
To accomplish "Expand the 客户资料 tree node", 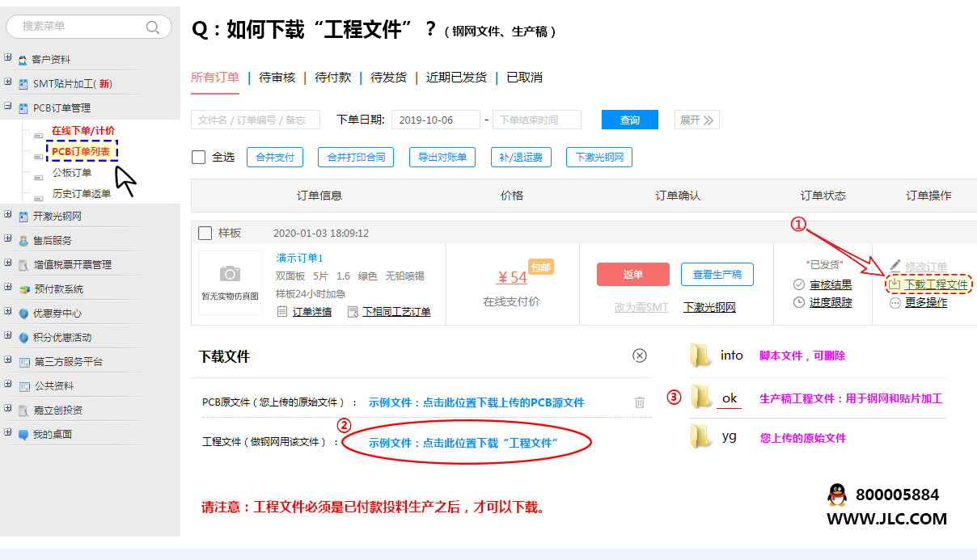I will [8, 59].
